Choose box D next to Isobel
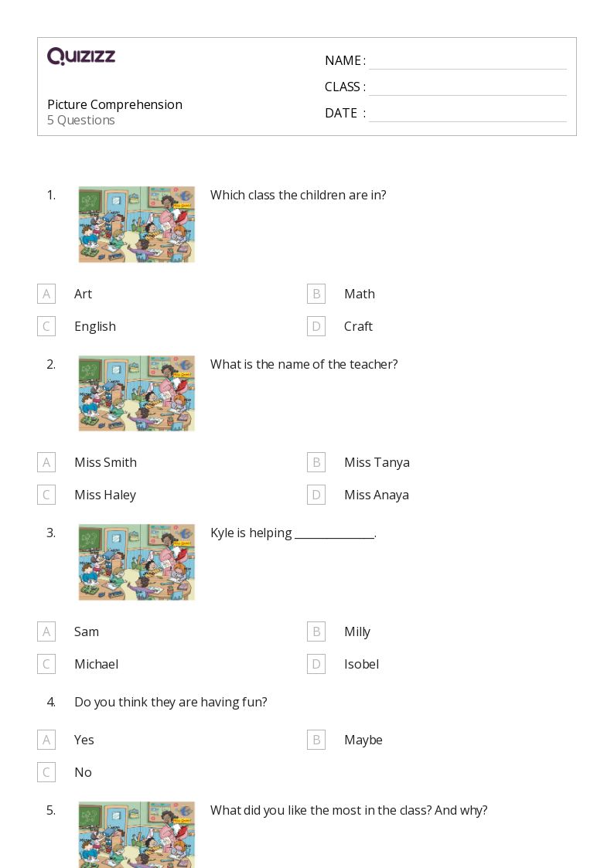 point(316,664)
